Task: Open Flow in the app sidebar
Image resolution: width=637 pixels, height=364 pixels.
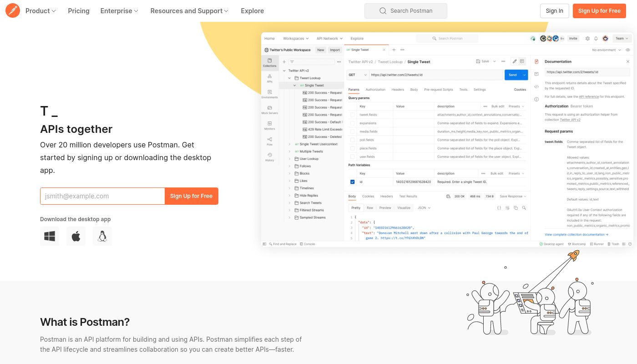Action: click(269, 141)
